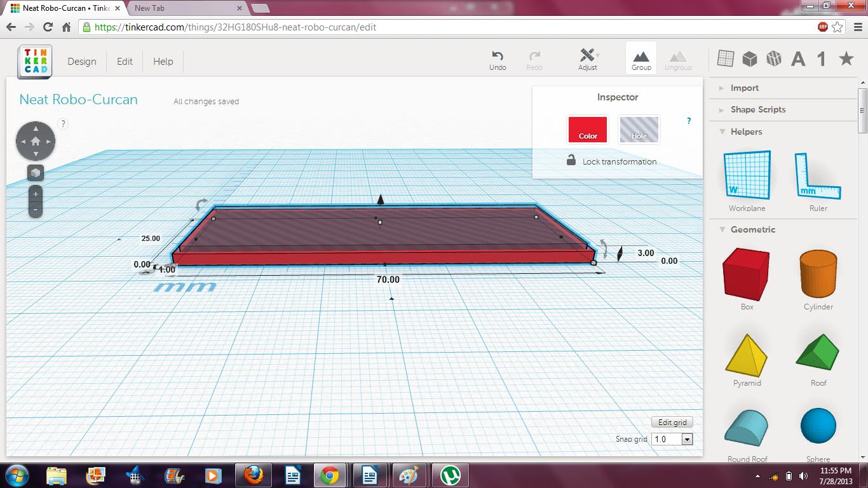Viewport: 868px width, 488px height.
Task: Click the Edit grid button
Action: tap(672, 422)
